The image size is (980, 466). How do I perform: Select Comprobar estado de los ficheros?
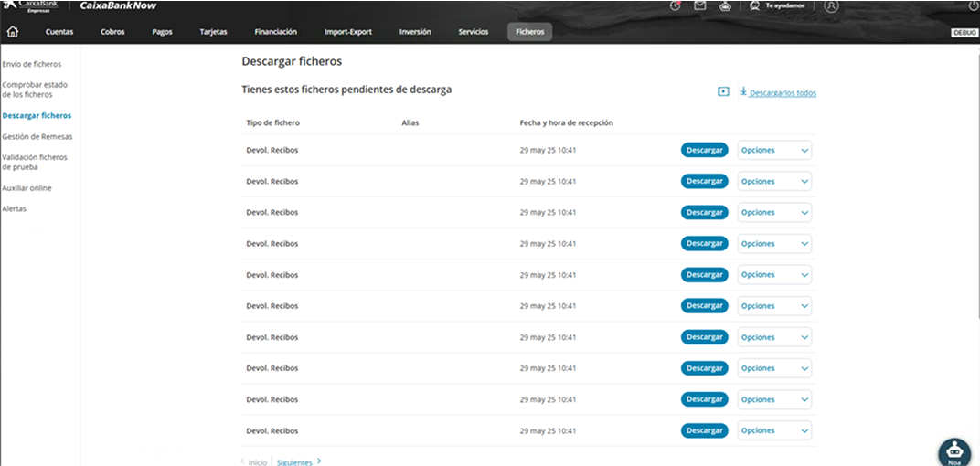pyautogui.click(x=35, y=90)
